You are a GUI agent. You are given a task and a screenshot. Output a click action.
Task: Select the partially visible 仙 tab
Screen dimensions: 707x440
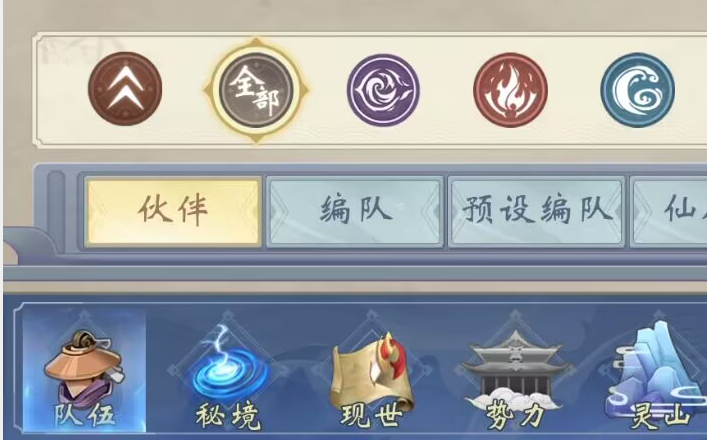[x=669, y=212]
